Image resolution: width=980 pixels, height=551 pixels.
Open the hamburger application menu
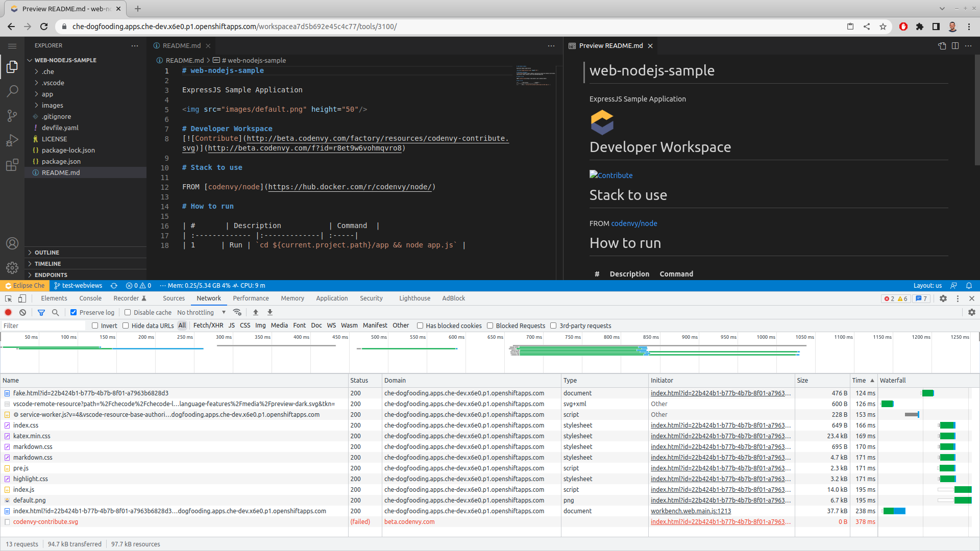click(12, 46)
